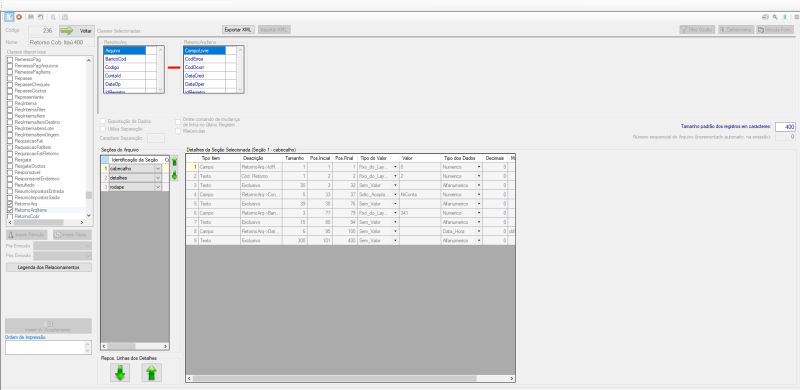Select BancoCod in the RetornoArq list

[124, 59]
